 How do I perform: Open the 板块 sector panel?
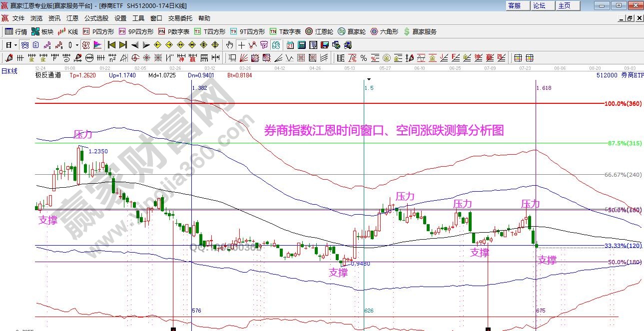(42, 31)
